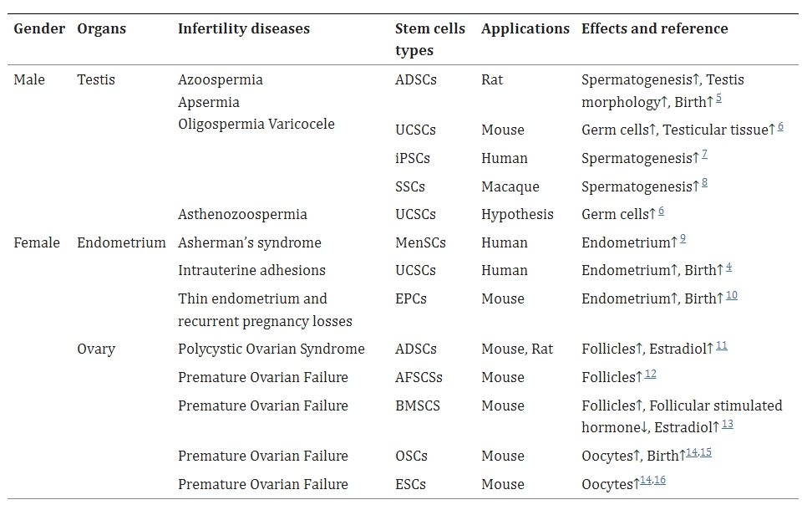Click the Effects and reference header
This screenshot has width=812, height=510.
[654, 28]
